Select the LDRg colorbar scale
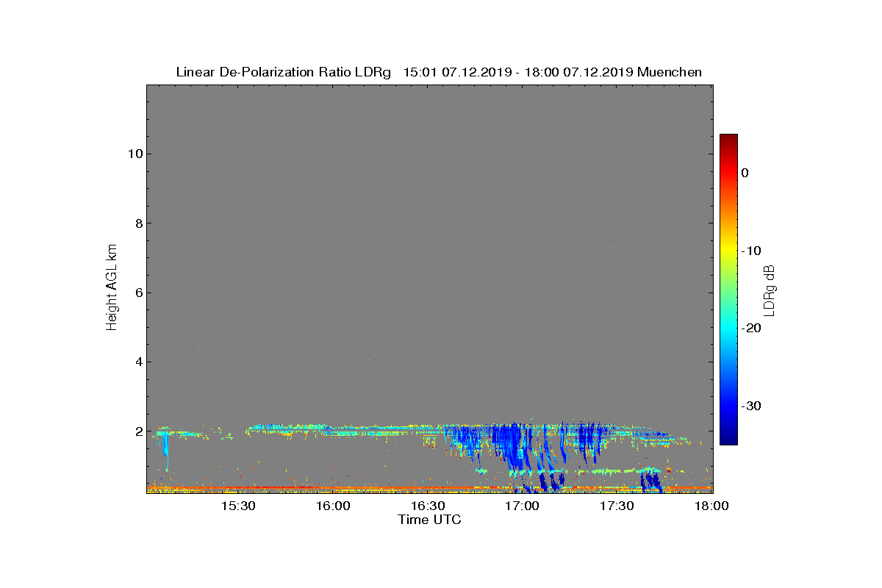The image size is (882, 588). tap(728, 290)
